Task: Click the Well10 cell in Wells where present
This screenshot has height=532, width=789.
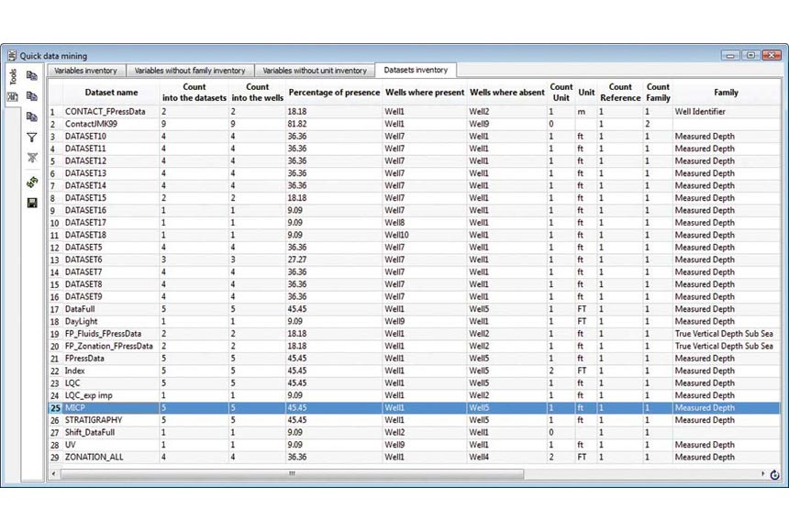Action: pyautogui.click(x=425, y=235)
